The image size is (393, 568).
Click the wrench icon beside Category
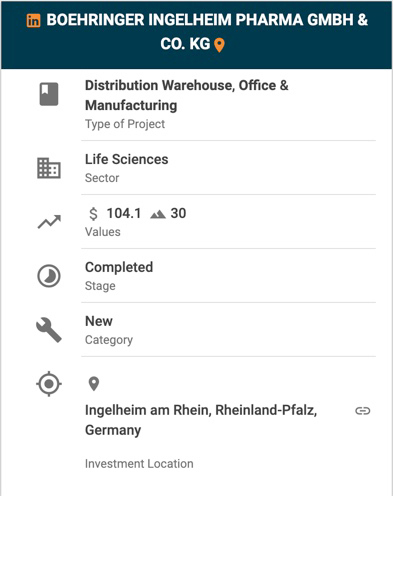click(x=49, y=330)
